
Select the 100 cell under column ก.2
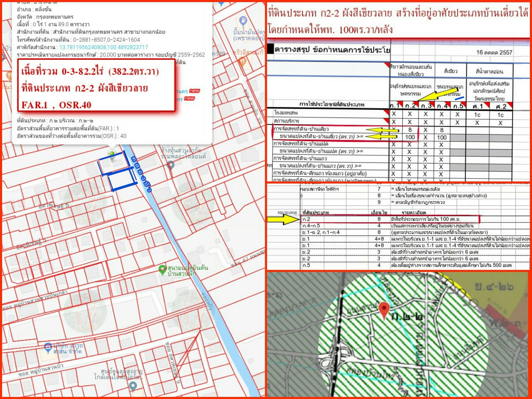point(410,137)
